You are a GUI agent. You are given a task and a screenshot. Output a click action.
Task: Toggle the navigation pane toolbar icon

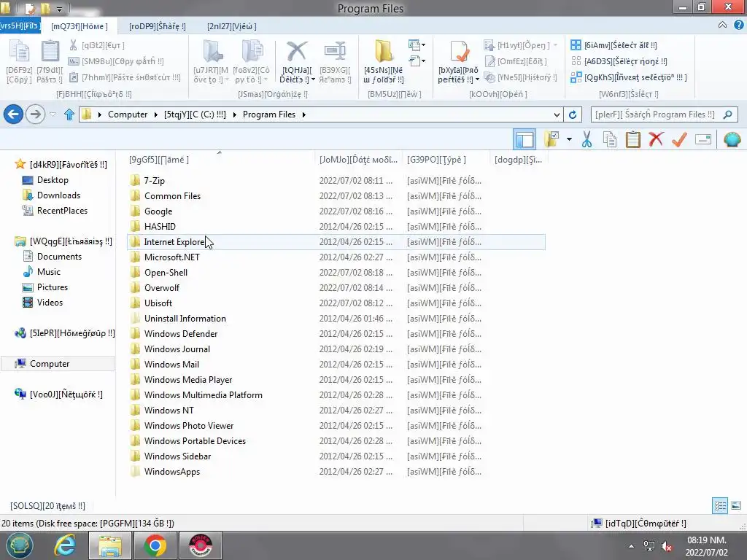[525, 139]
